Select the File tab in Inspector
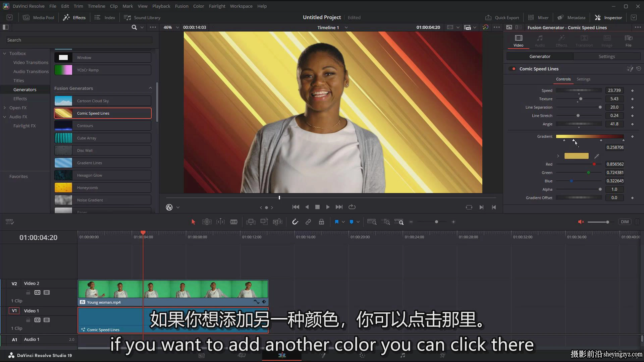 (x=628, y=41)
